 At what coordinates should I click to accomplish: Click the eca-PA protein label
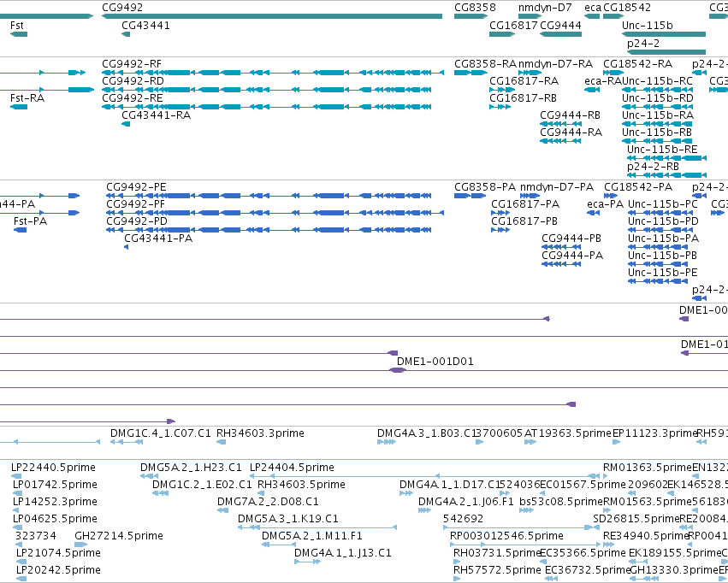606,204
